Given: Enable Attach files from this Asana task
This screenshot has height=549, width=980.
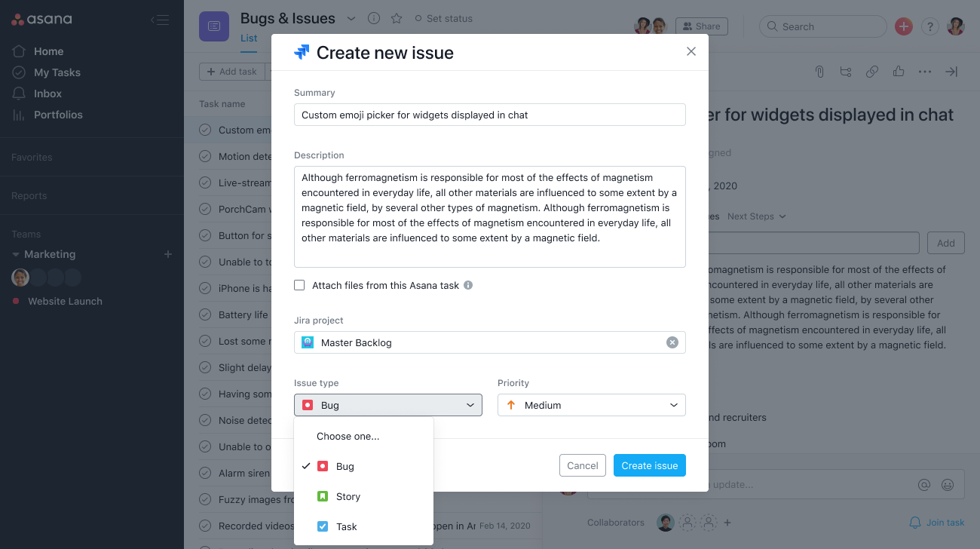Looking at the screenshot, I should (299, 285).
